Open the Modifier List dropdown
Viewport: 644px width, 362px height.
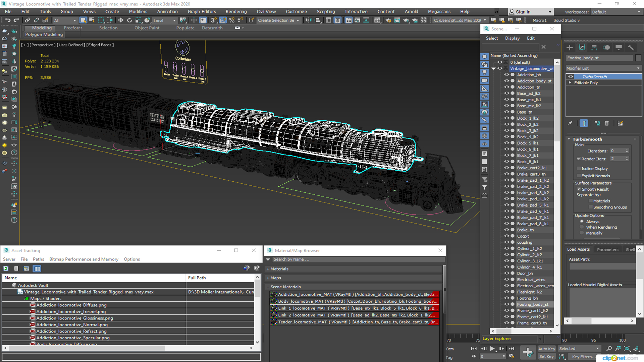click(x=603, y=68)
